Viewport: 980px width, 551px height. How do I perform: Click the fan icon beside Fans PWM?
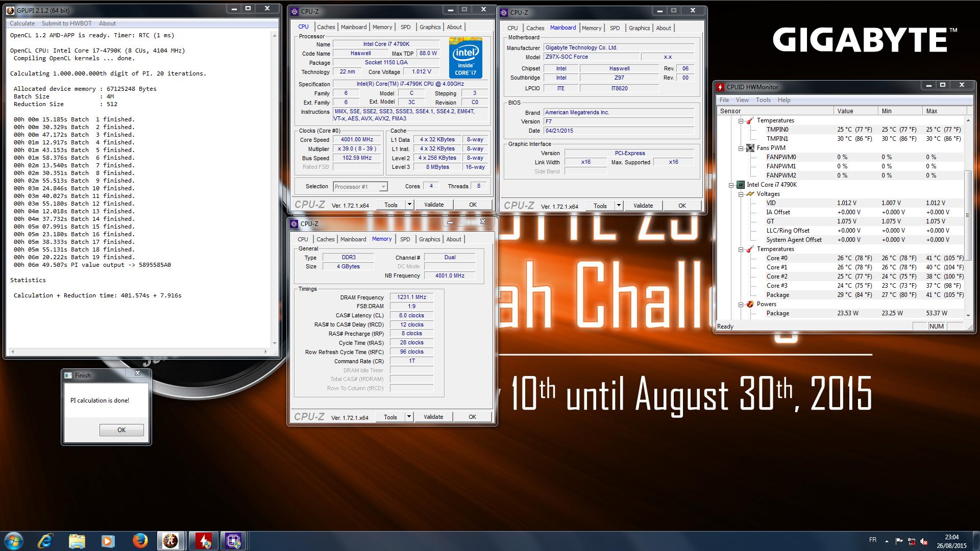[x=750, y=148]
